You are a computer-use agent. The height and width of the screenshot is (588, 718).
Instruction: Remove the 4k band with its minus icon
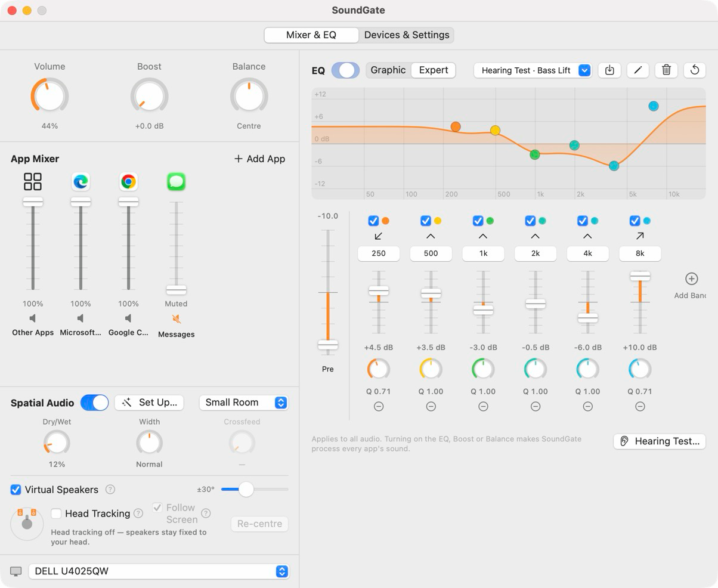click(x=587, y=406)
